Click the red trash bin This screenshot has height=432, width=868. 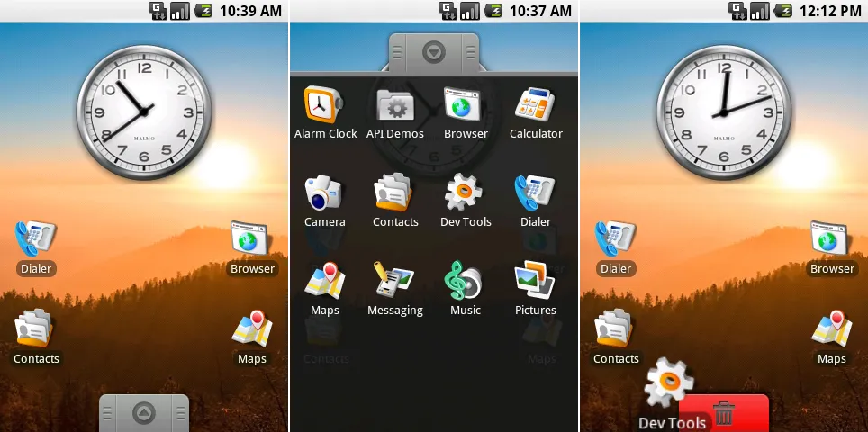click(723, 413)
